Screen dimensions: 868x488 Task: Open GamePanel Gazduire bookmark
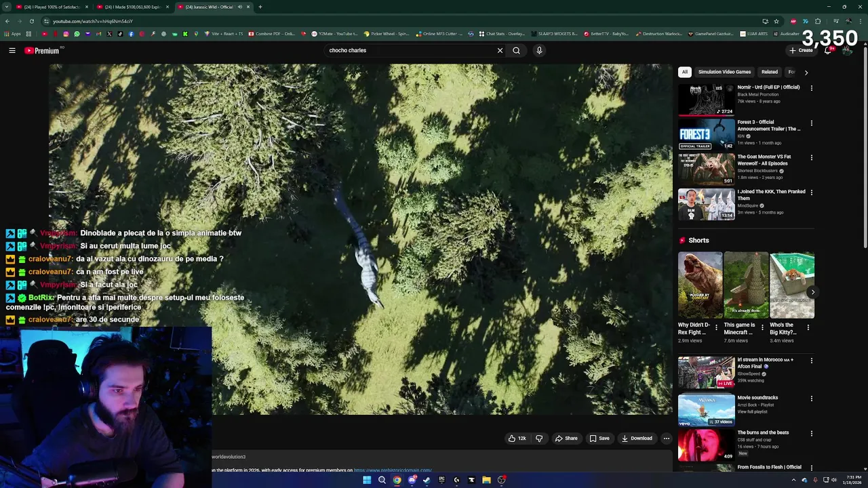pyautogui.click(x=711, y=34)
